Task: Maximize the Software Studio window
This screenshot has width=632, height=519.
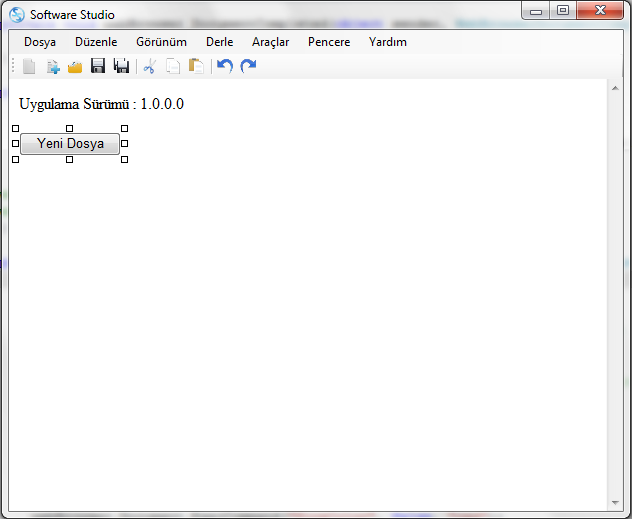Action: point(563,11)
